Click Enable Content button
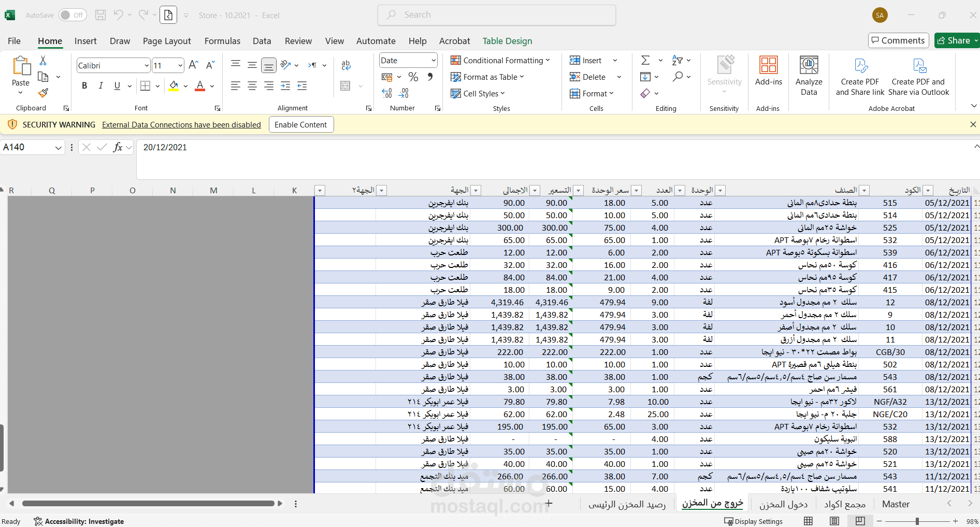Screen dimensions: 980x527 [301, 124]
